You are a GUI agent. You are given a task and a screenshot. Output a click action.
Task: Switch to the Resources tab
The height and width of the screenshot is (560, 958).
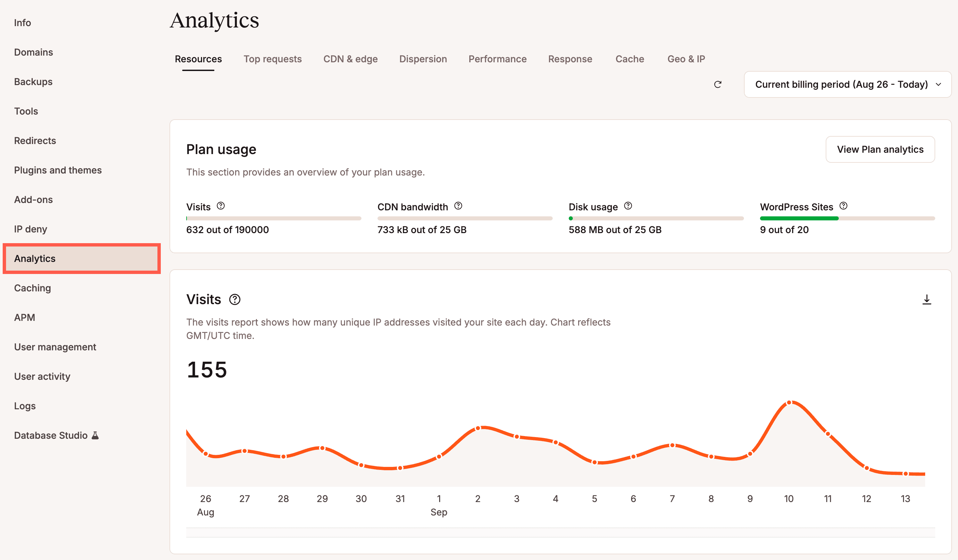(198, 59)
